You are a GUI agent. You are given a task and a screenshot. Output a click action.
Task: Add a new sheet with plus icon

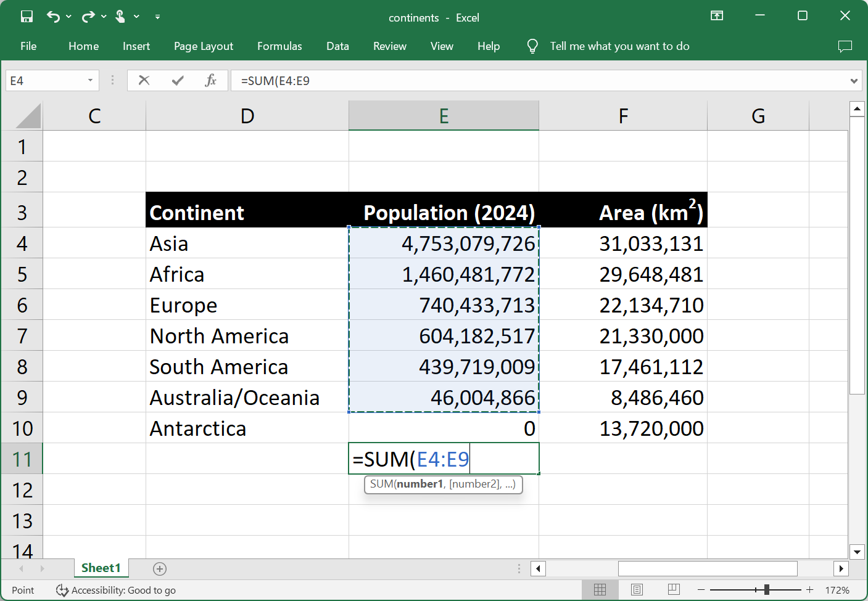160,568
